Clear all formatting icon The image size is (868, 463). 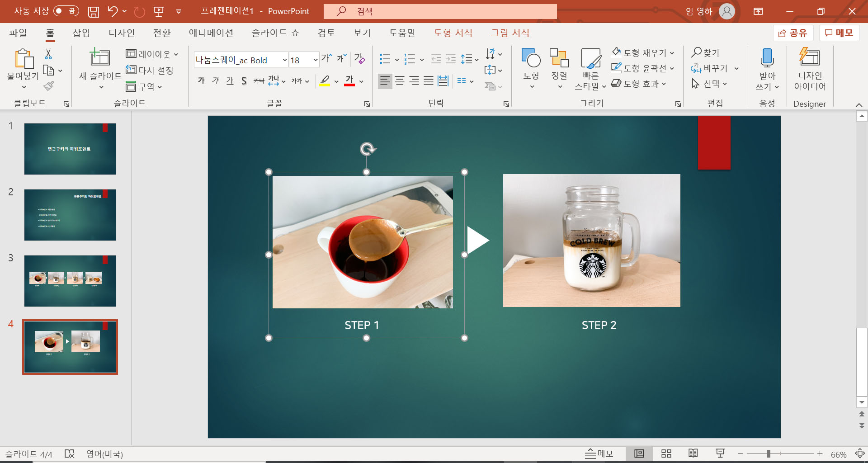coord(360,58)
